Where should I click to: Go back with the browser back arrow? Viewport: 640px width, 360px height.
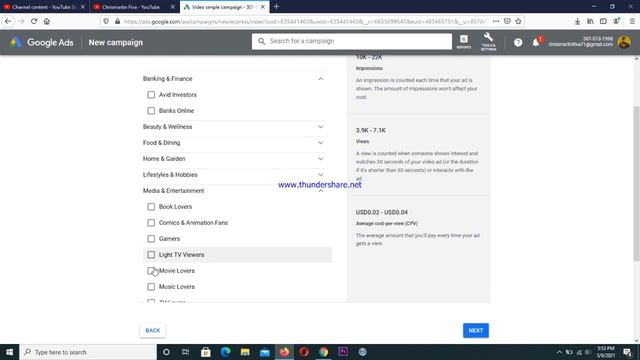pos(9,21)
